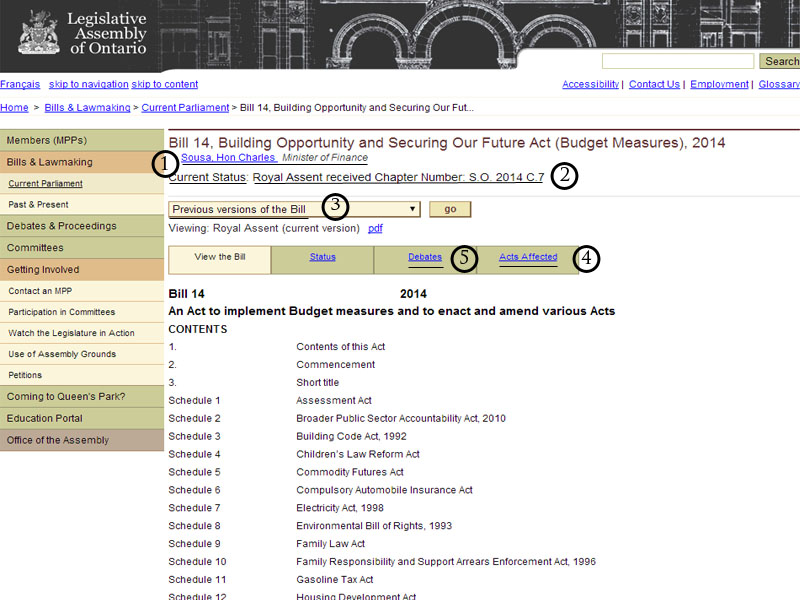Click skip to content link
Screen dimensions: 800x600
165,84
